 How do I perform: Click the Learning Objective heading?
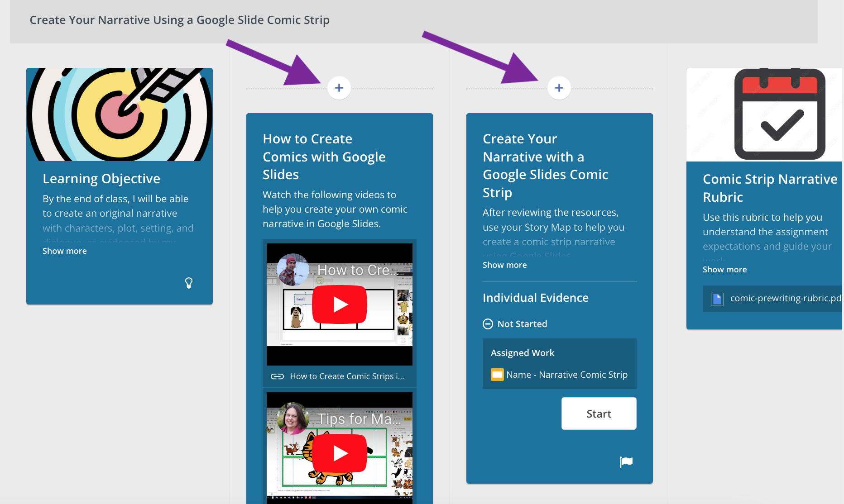click(101, 179)
